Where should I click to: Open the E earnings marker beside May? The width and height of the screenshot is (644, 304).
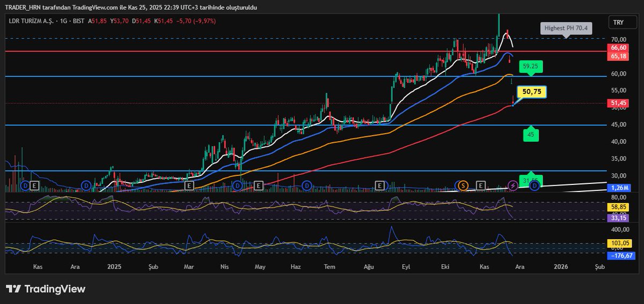(259, 186)
